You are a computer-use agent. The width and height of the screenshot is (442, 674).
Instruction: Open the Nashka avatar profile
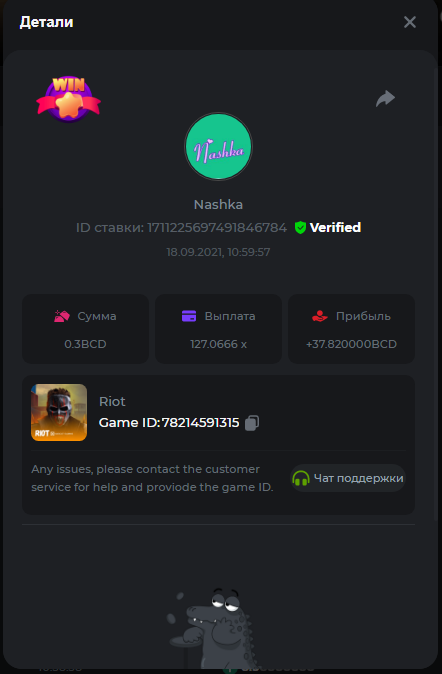pos(218,147)
